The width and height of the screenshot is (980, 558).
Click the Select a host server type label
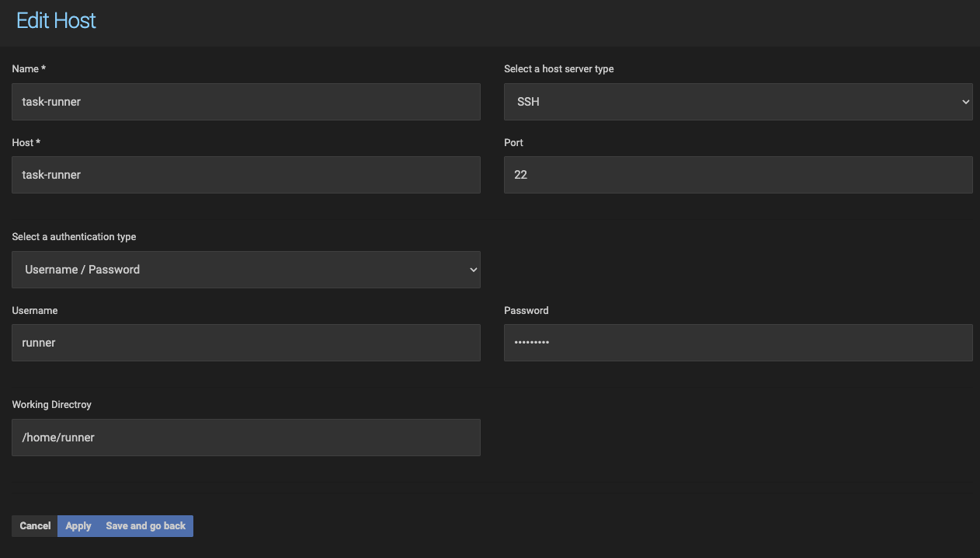click(558, 68)
